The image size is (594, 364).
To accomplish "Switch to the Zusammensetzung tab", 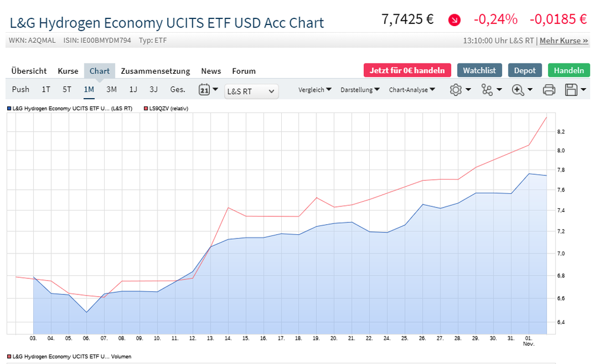I will pyautogui.click(x=155, y=71).
